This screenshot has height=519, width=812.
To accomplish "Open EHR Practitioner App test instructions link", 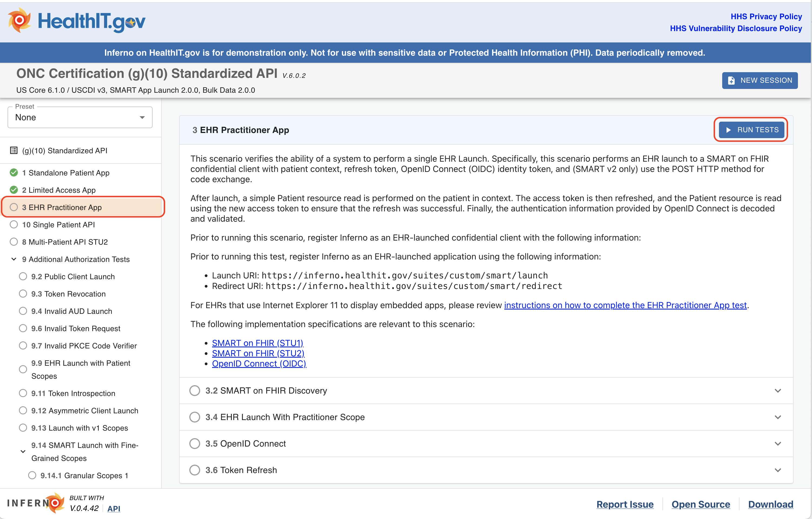I will [625, 305].
